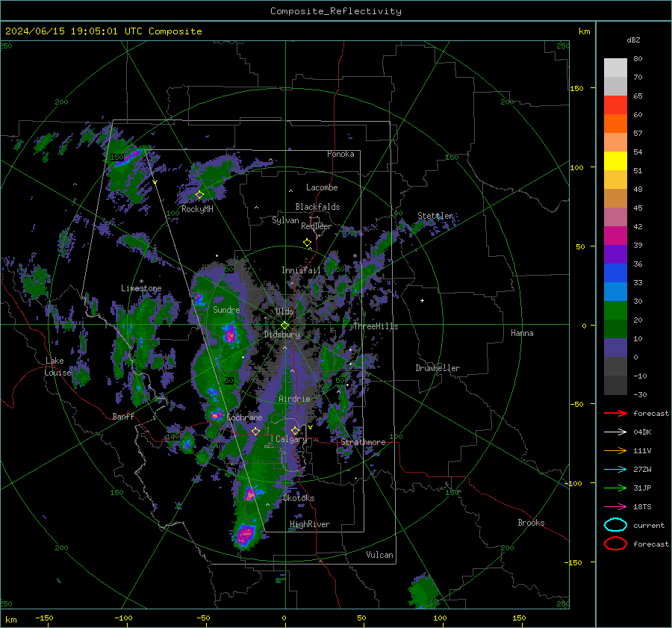672x628 pixels.
Task: Click the Olds label near radar center
Action: pos(284,311)
